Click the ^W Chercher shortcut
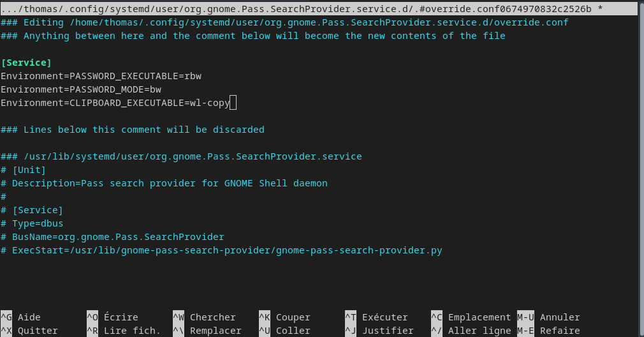Viewport: 644px width, 337px height. [x=204, y=317]
